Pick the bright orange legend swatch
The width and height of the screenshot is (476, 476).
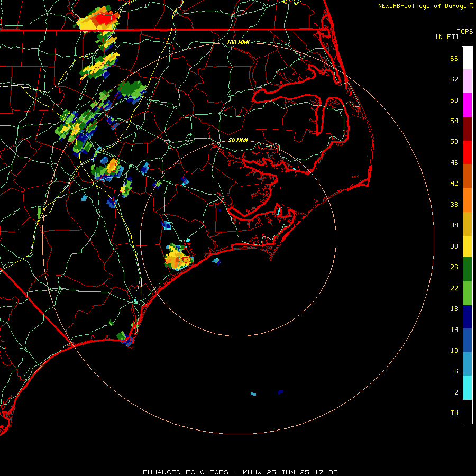pos(467,200)
